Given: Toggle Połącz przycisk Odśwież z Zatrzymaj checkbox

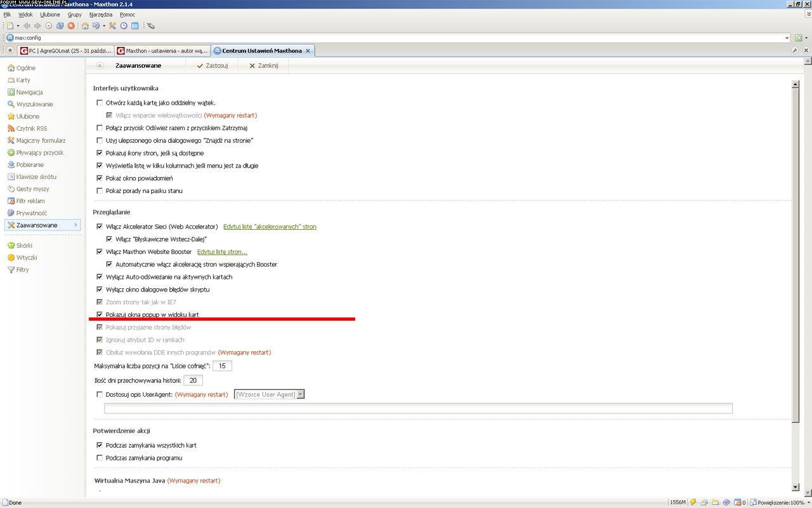Looking at the screenshot, I should point(99,128).
